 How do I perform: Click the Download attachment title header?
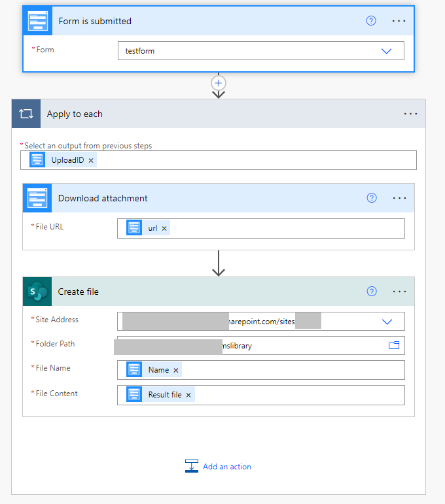coord(103,198)
